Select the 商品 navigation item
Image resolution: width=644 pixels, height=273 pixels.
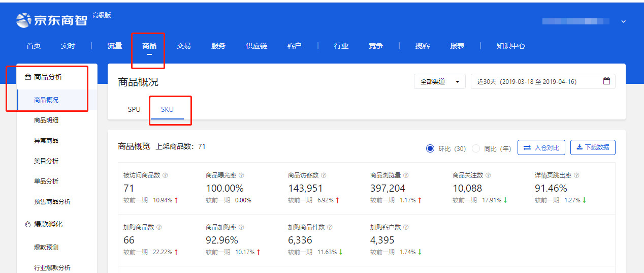pyautogui.click(x=149, y=46)
